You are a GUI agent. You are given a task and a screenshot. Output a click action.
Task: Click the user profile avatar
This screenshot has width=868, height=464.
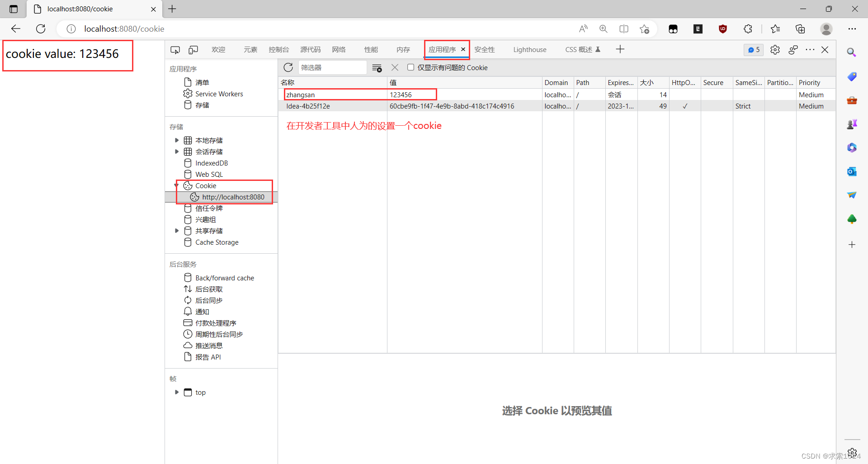[x=826, y=29]
